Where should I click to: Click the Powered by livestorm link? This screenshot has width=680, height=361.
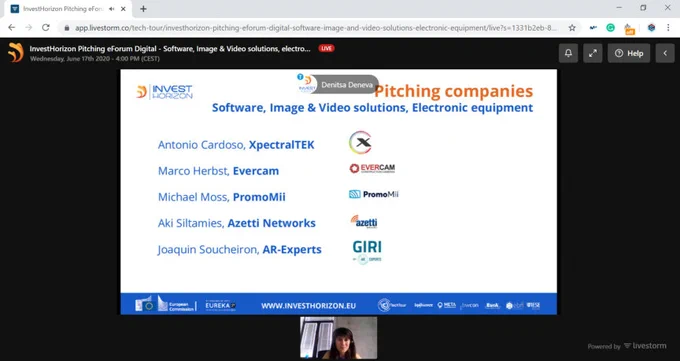coord(627,346)
